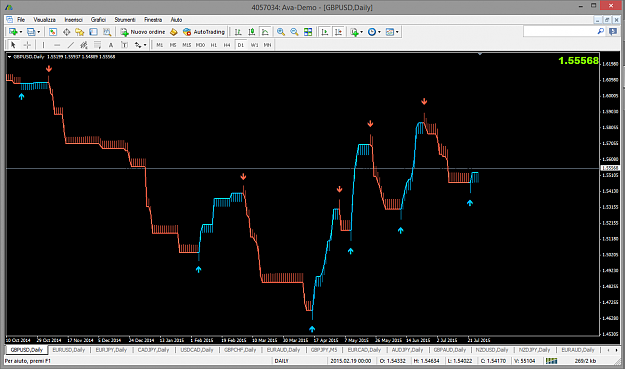Click the search magnifier icon

601,31
